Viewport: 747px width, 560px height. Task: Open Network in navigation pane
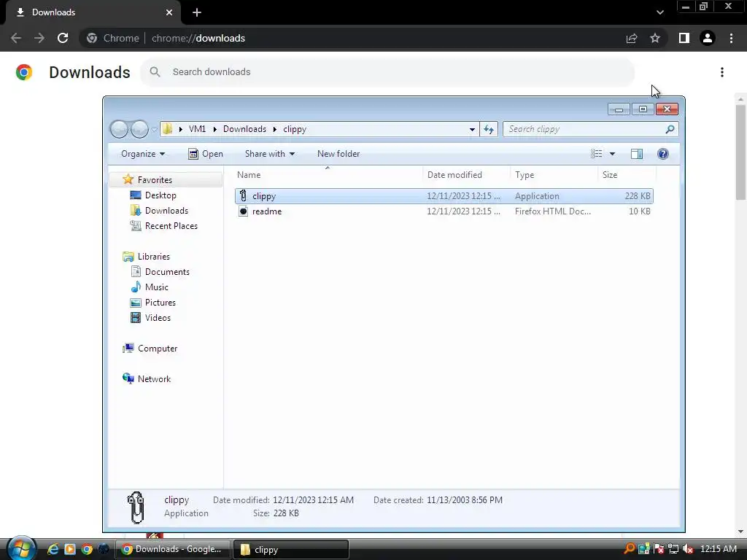[x=154, y=378]
